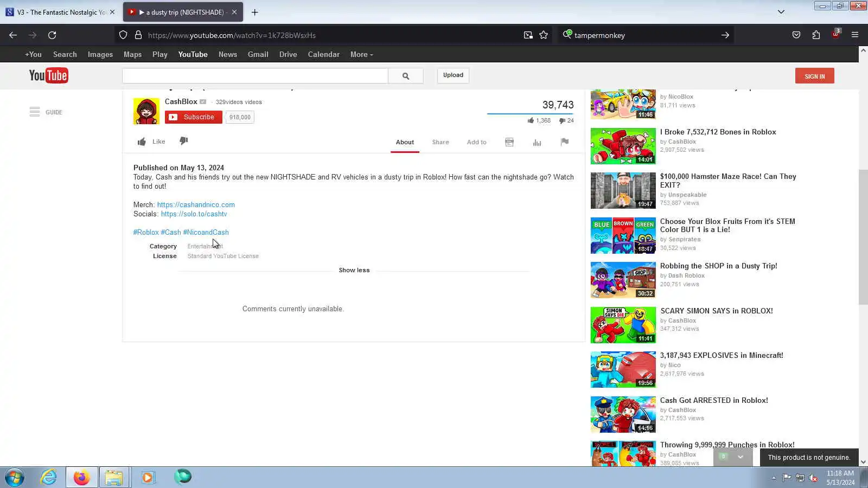
Task: Open a new browser tab
Action: pyautogui.click(x=254, y=12)
